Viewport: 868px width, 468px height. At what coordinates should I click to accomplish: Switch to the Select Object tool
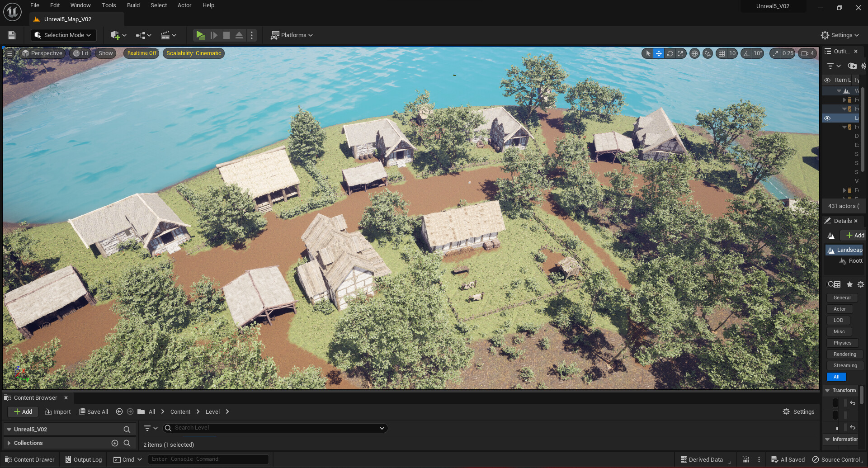point(647,53)
